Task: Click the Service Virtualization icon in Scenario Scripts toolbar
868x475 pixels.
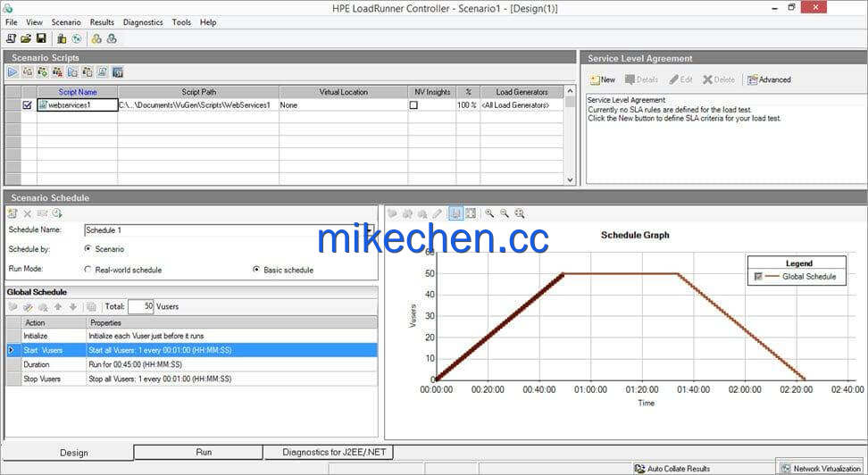Action: pyautogui.click(x=117, y=72)
